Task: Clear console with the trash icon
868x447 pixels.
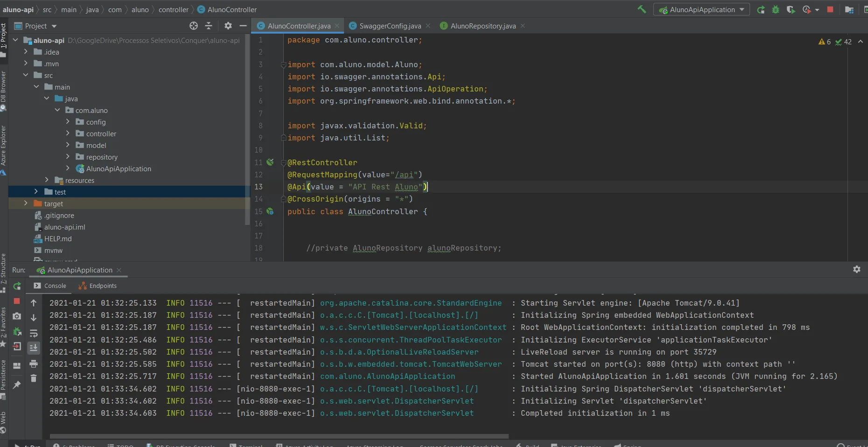Action: pos(34,378)
